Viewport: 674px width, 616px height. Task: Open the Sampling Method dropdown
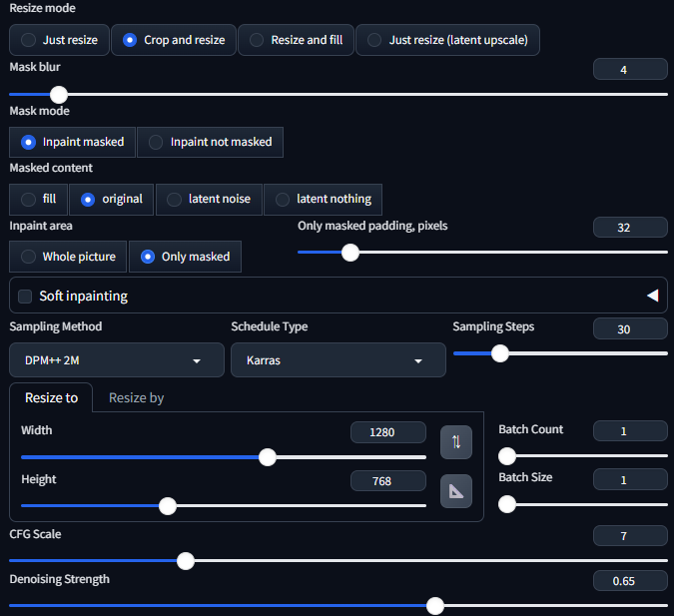pos(117,360)
